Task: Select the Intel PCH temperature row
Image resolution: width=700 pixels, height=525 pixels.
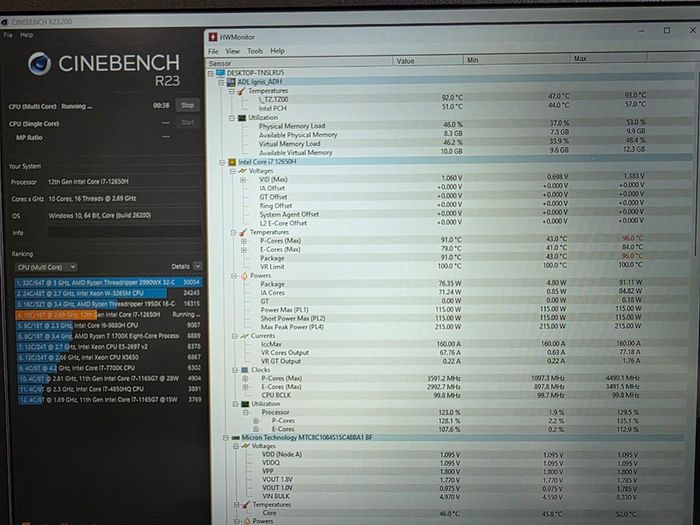Action: coord(452,107)
